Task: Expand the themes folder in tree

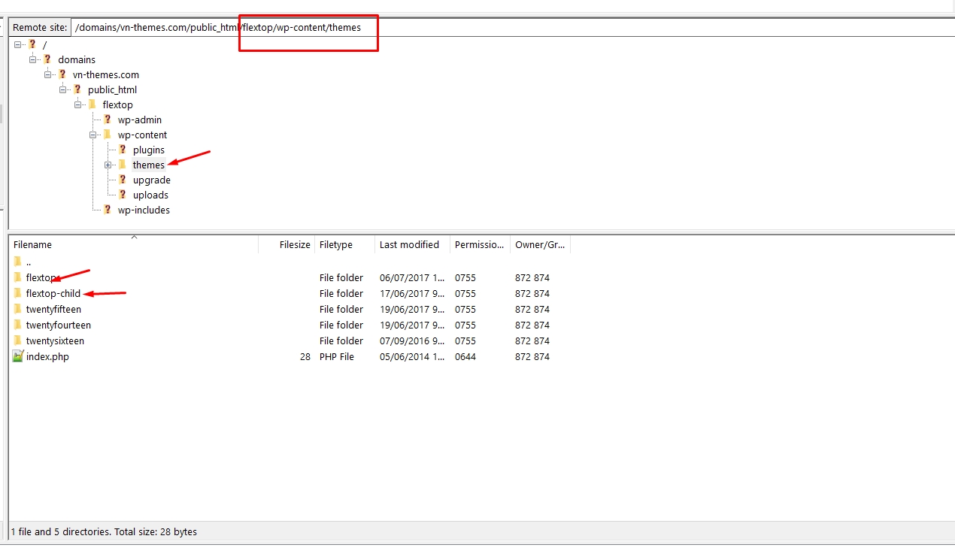Action: (x=108, y=165)
